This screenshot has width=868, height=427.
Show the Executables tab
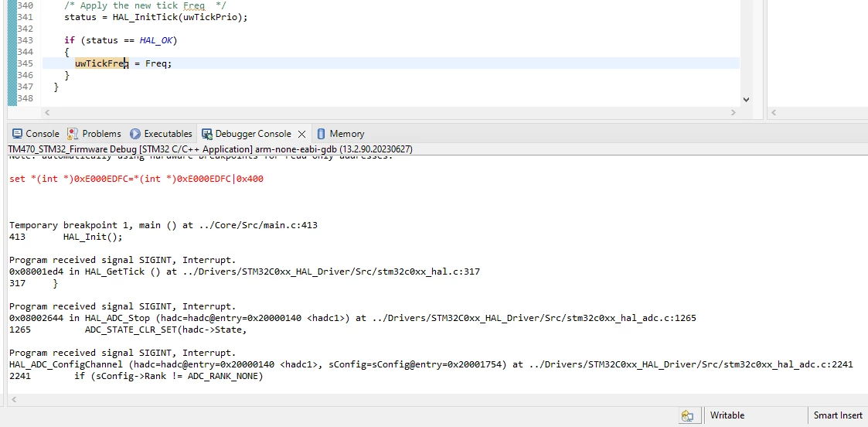coord(161,134)
